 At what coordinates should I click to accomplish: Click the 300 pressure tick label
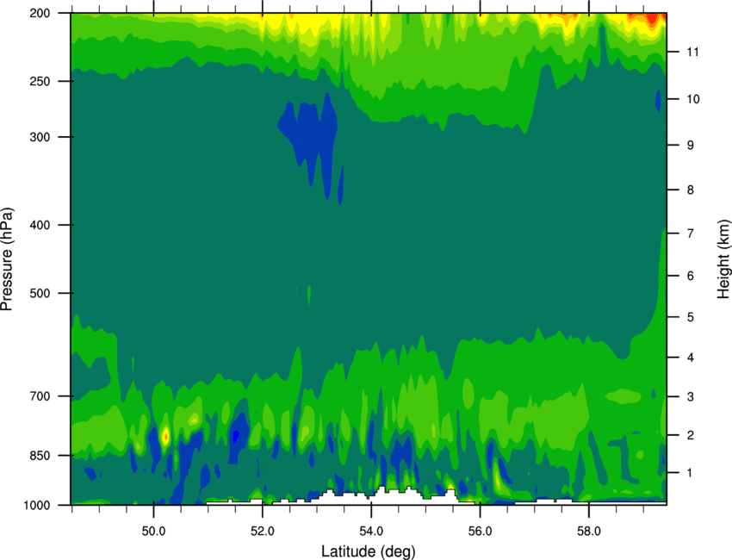tap(40, 137)
